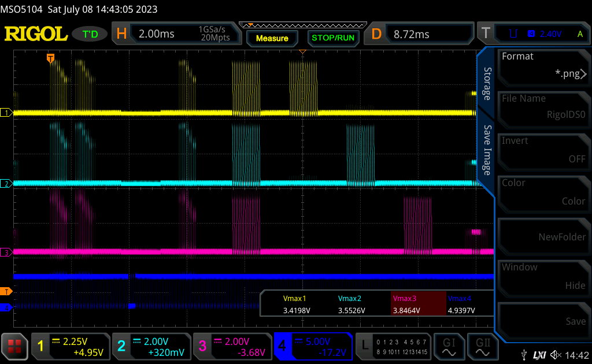This screenshot has width=592, height=364.
Task: Toggle the Invert OFF setting
Action: (543, 150)
